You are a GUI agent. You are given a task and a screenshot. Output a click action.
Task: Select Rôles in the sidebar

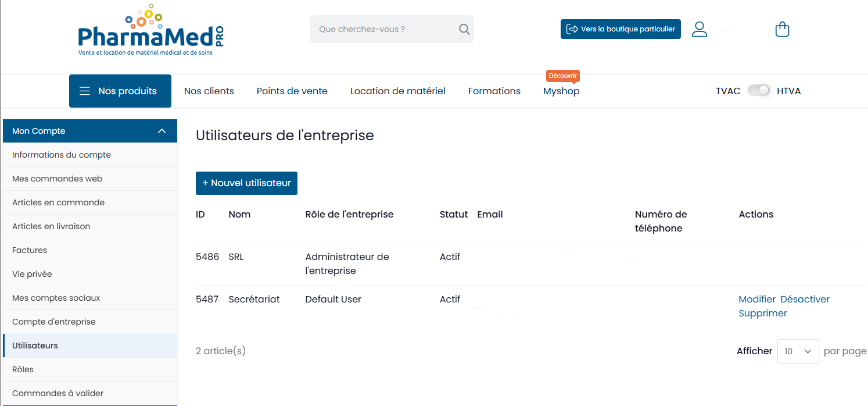(23, 369)
